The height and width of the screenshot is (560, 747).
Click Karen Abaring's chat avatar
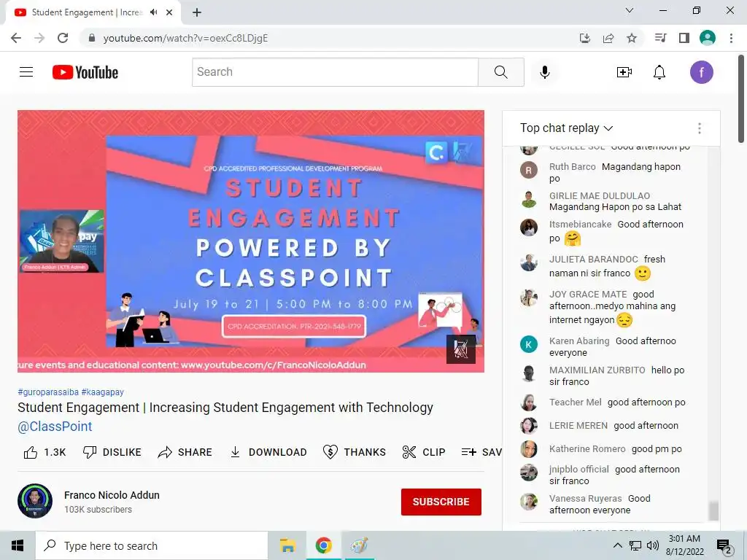(528, 344)
